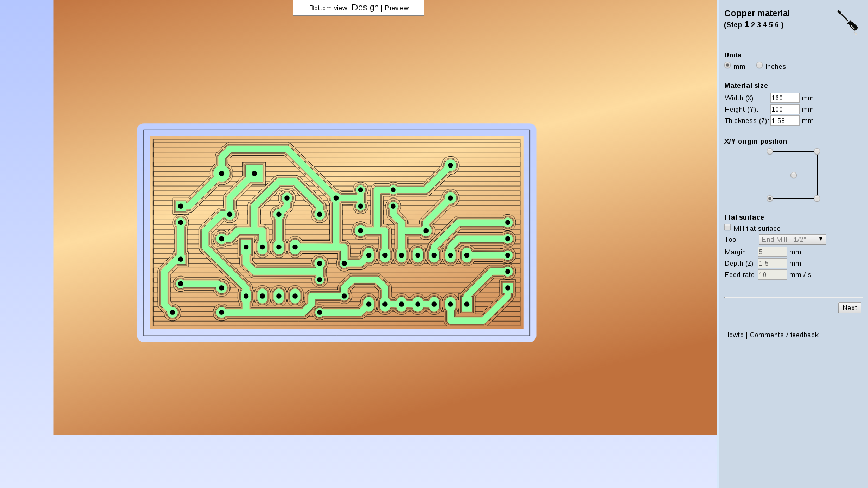
Task: Click the 'Copper material' heading
Action: [757, 14]
